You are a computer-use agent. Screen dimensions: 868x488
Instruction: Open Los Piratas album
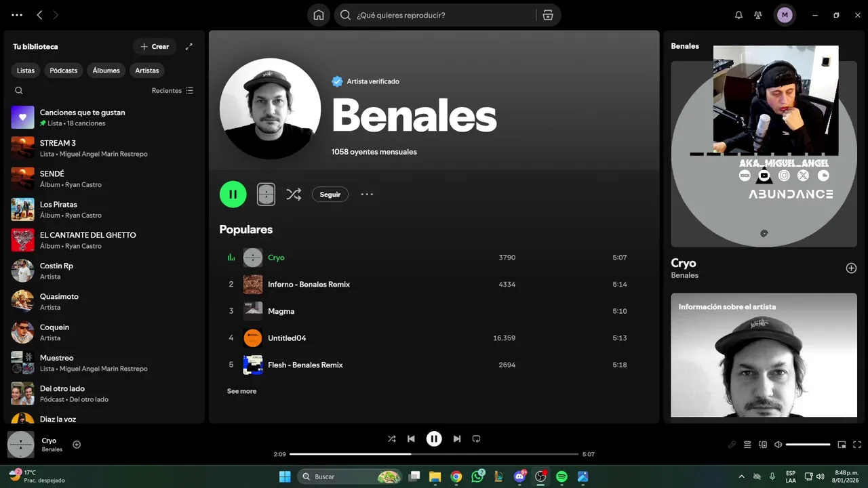click(104, 209)
